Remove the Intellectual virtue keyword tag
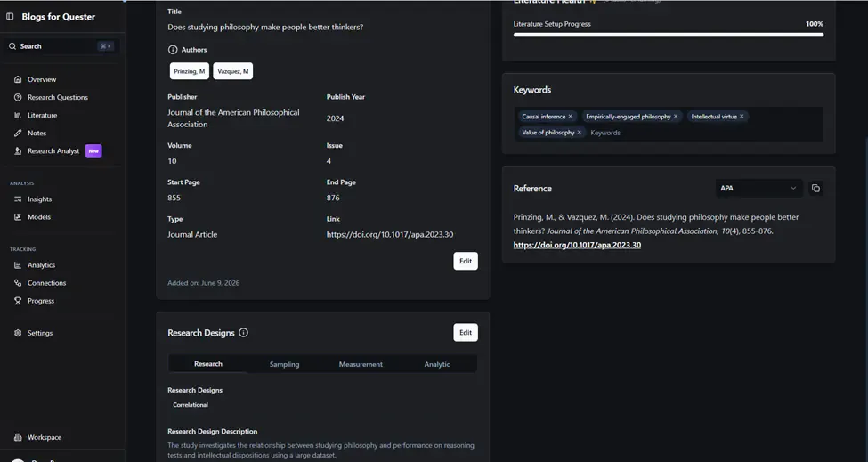Viewport: 868px width, 462px height. click(x=742, y=117)
